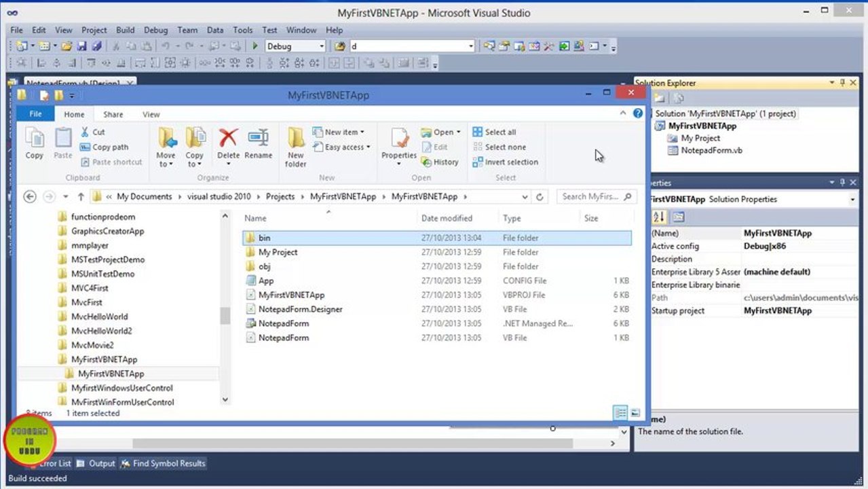Toggle details view button in Explorer
Image resolution: width=868 pixels, height=489 pixels.
[x=620, y=413]
